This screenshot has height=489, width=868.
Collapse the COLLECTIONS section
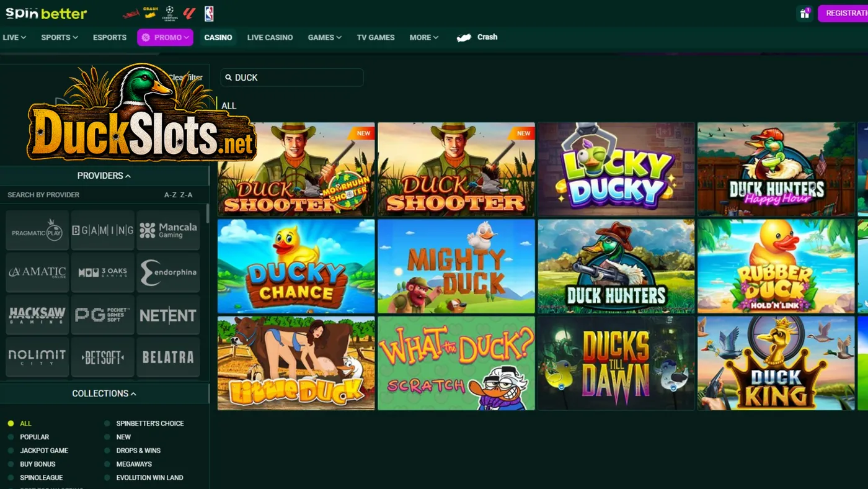(x=104, y=393)
